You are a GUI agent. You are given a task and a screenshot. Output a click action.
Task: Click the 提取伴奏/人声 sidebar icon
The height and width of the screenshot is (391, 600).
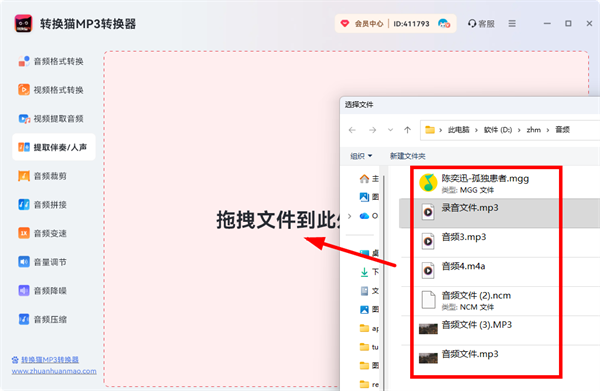[24, 147]
